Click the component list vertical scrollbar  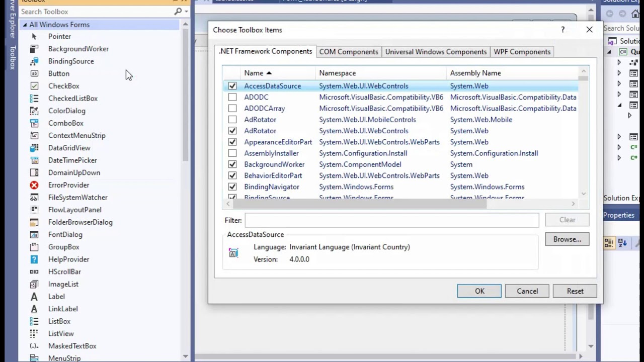pyautogui.click(x=584, y=132)
